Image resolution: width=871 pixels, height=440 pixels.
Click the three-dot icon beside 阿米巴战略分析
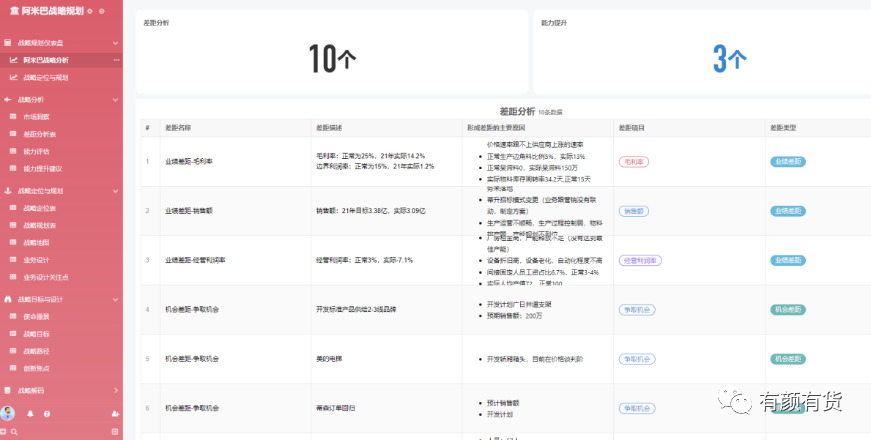(x=116, y=60)
